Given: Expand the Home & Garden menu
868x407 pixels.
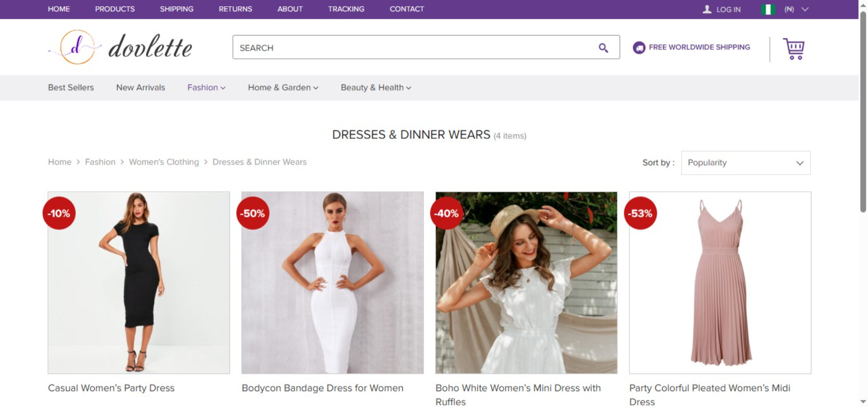Looking at the screenshot, I should 283,87.
